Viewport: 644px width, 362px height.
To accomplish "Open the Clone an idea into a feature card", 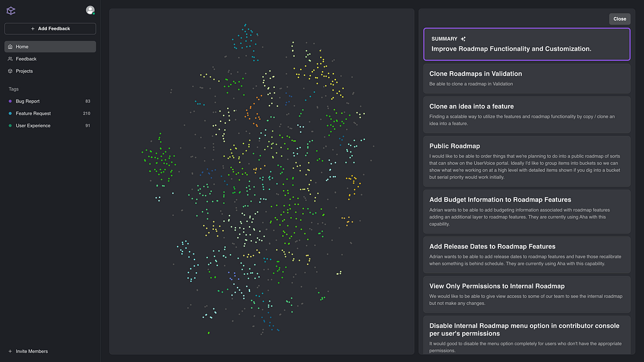I will click(527, 115).
